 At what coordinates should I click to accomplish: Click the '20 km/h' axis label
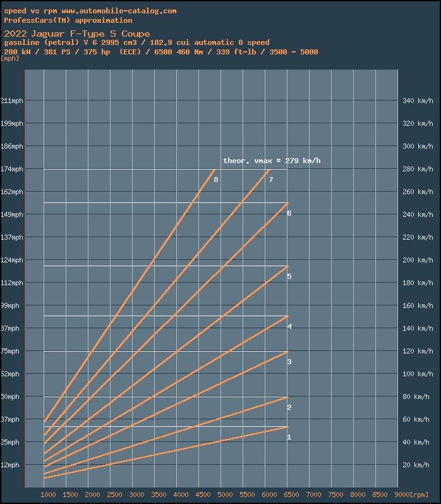(x=416, y=465)
